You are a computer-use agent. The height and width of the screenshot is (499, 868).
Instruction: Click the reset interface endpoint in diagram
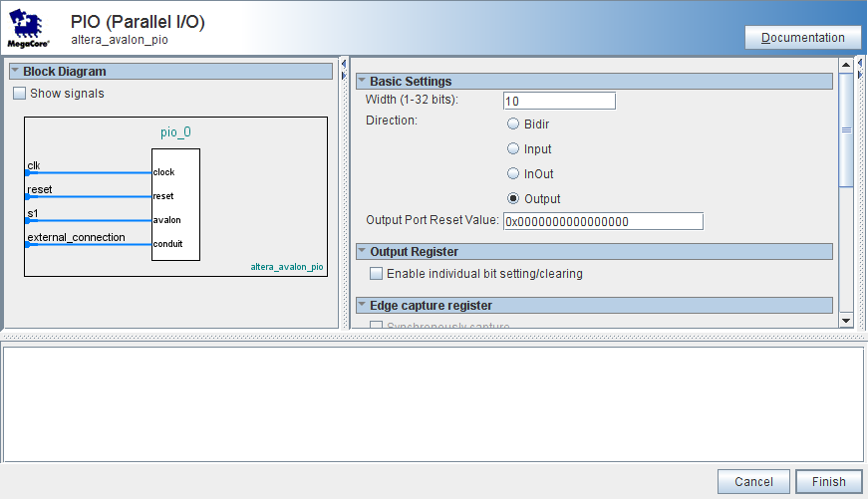click(28, 197)
